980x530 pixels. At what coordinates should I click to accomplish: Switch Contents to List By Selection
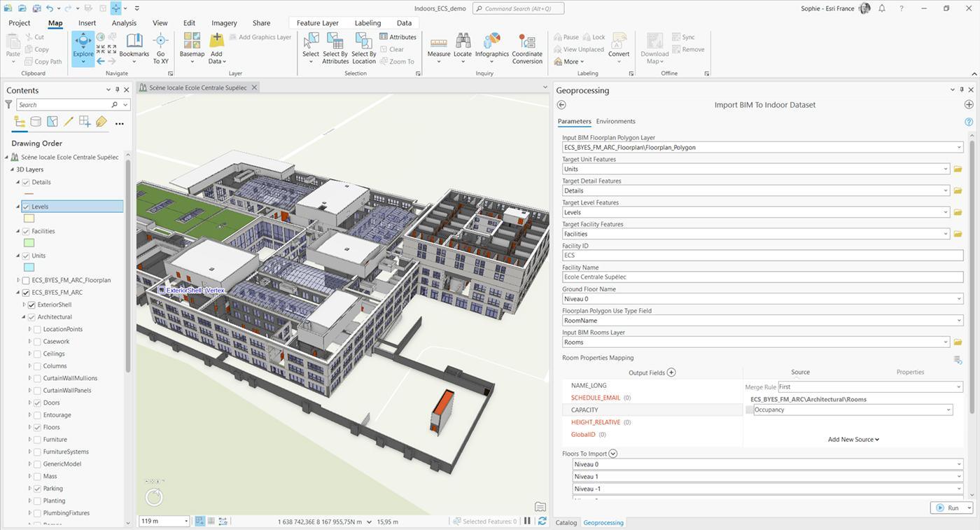point(52,122)
